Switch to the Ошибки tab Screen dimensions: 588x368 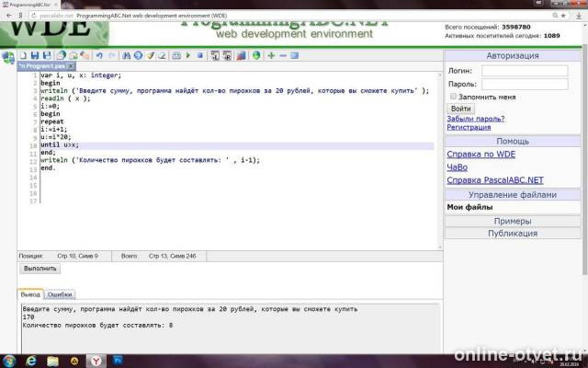(60, 293)
